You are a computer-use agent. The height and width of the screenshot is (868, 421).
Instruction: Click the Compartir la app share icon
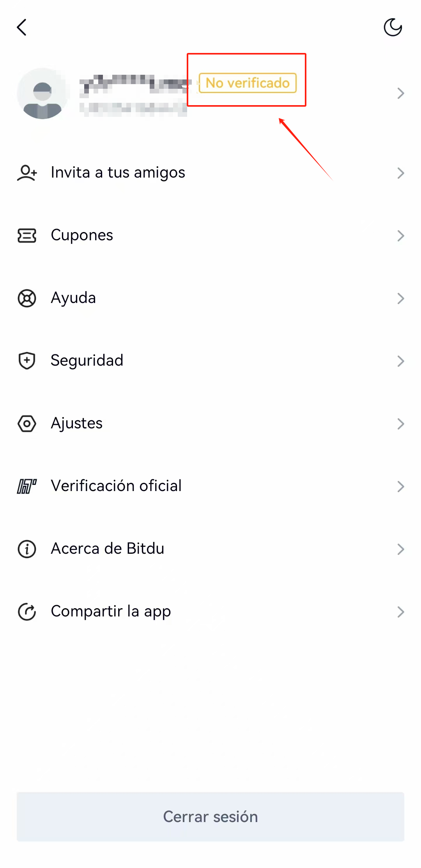click(27, 612)
